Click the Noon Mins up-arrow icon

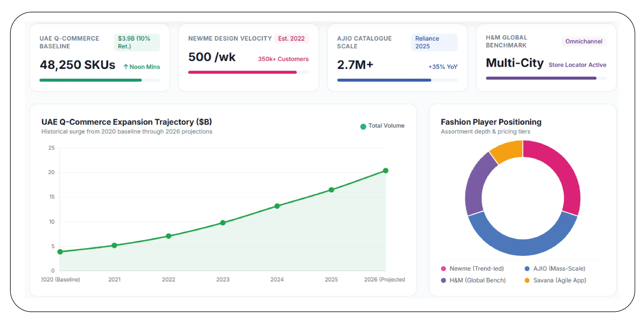[126, 67]
